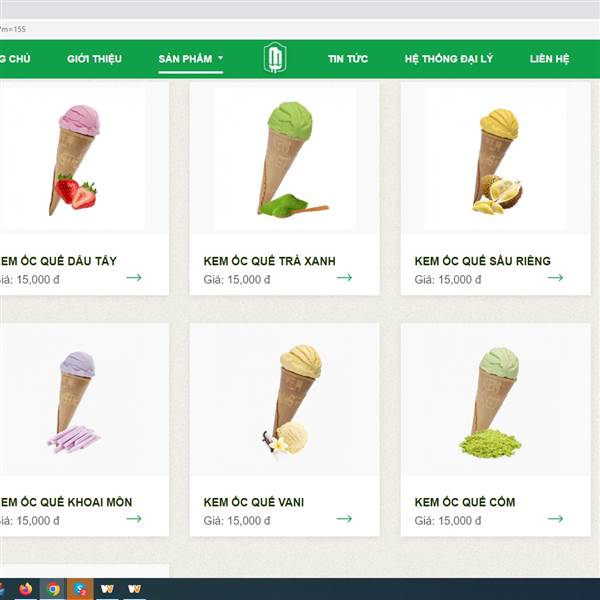Open Chrome from the taskbar
The height and width of the screenshot is (600, 600).
coord(53,589)
